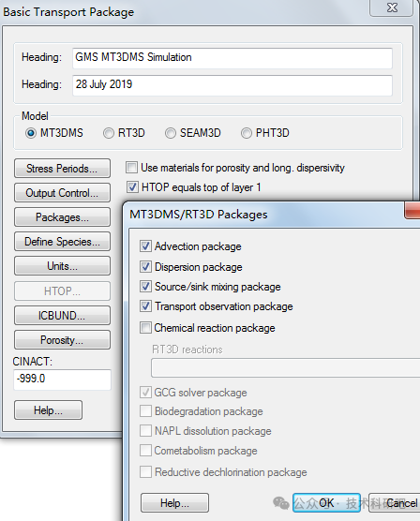
Task: Confirm the Packages dialog with OK
Action: 326,503
